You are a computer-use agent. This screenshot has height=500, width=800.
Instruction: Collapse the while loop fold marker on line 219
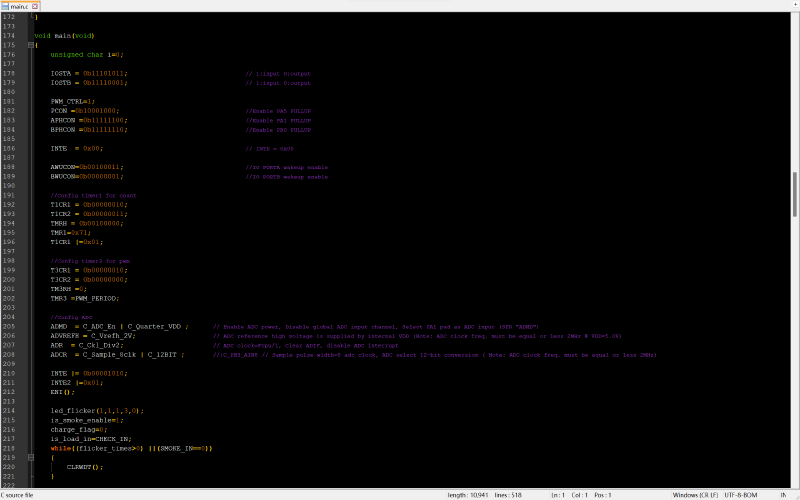click(31, 458)
